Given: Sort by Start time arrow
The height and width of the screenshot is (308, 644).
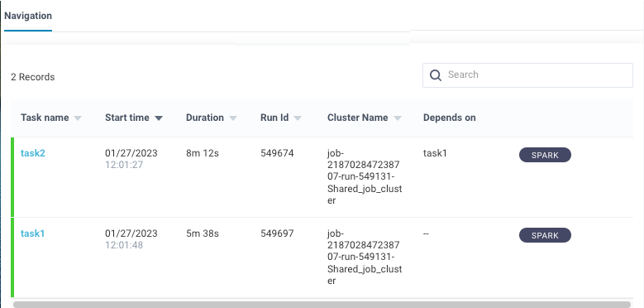Looking at the screenshot, I should pos(159,118).
